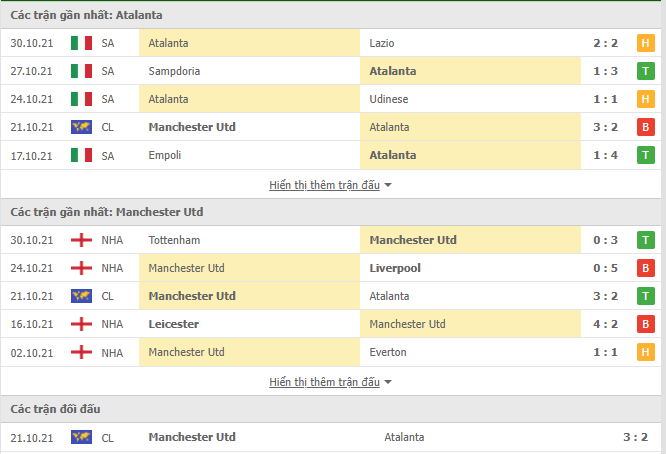Expand more Atalanta matches via 'Hiển thị thêm trận đấu'
Screen dimensions: 666x454
325,185
